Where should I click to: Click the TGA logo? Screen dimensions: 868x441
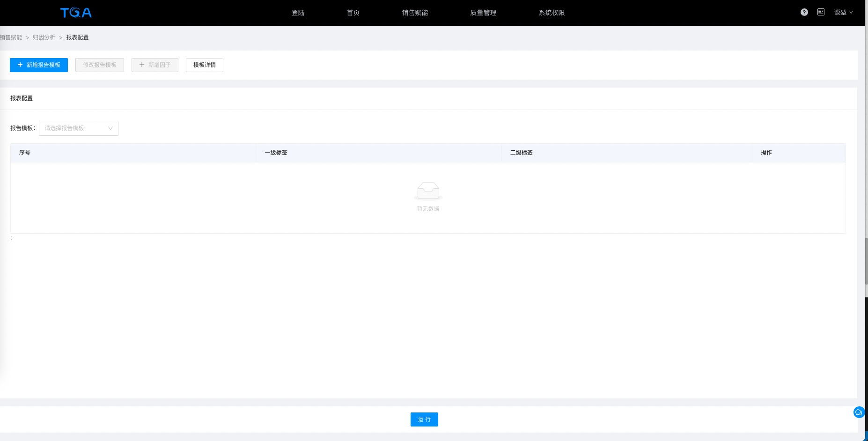coord(76,13)
